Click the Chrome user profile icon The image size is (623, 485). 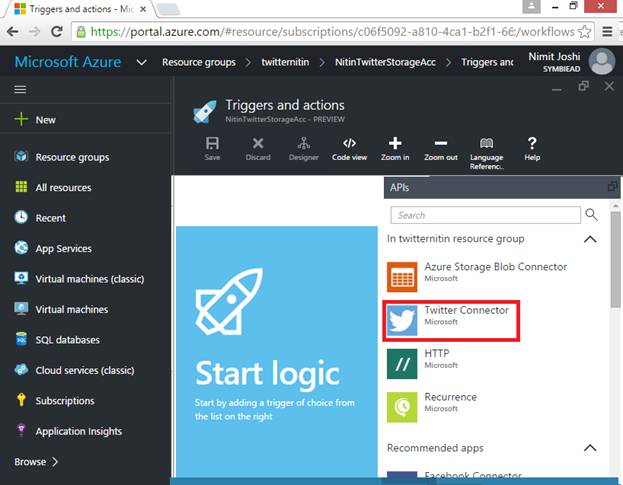click(531, 6)
